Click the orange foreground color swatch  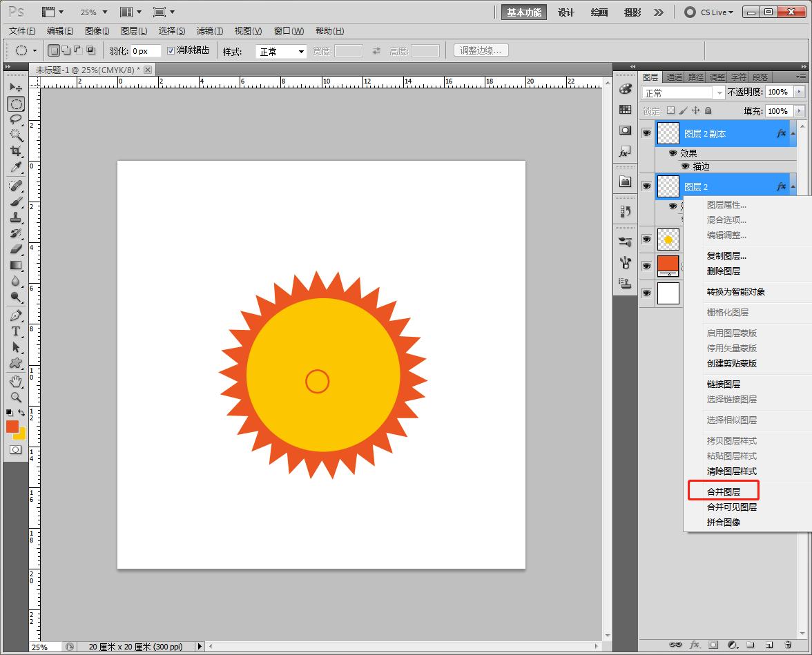pyautogui.click(x=12, y=427)
